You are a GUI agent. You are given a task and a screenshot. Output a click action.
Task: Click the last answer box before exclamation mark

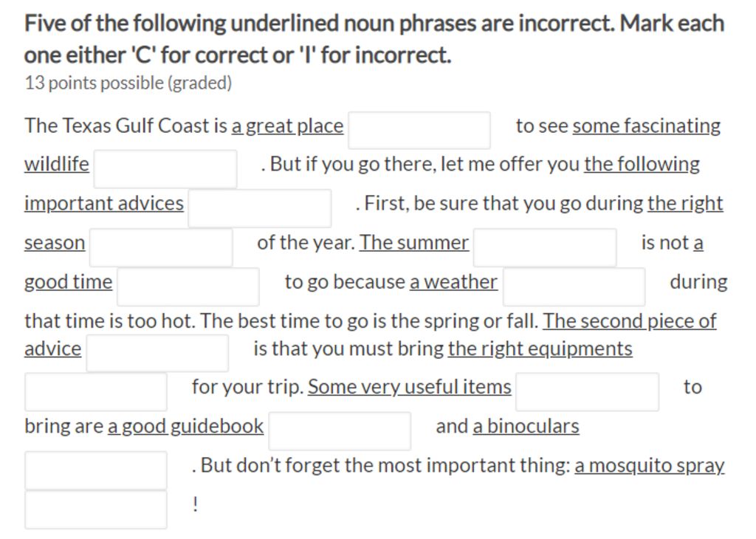click(x=96, y=510)
